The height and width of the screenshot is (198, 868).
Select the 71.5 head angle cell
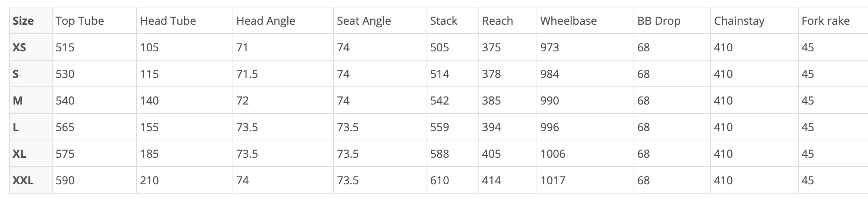247,74
